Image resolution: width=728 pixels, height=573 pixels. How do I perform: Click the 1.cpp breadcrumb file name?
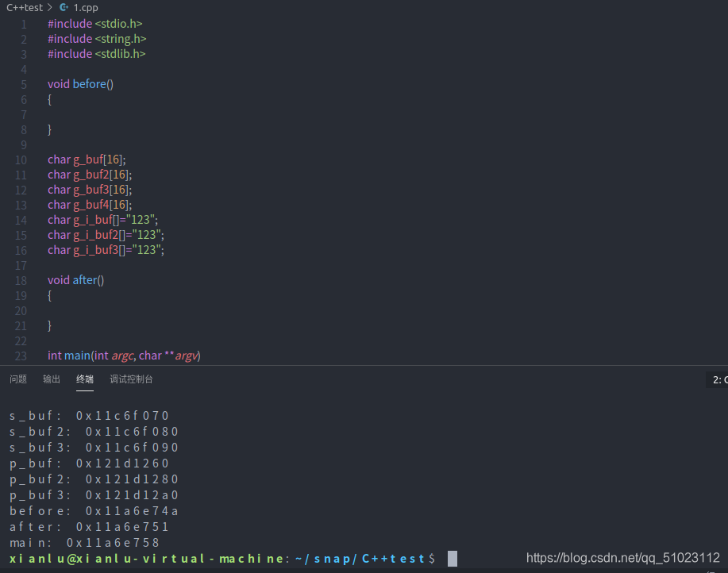pos(86,8)
